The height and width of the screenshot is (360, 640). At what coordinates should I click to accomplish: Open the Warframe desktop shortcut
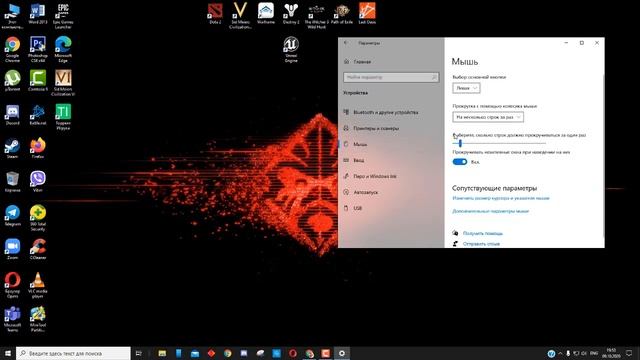[266, 14]
